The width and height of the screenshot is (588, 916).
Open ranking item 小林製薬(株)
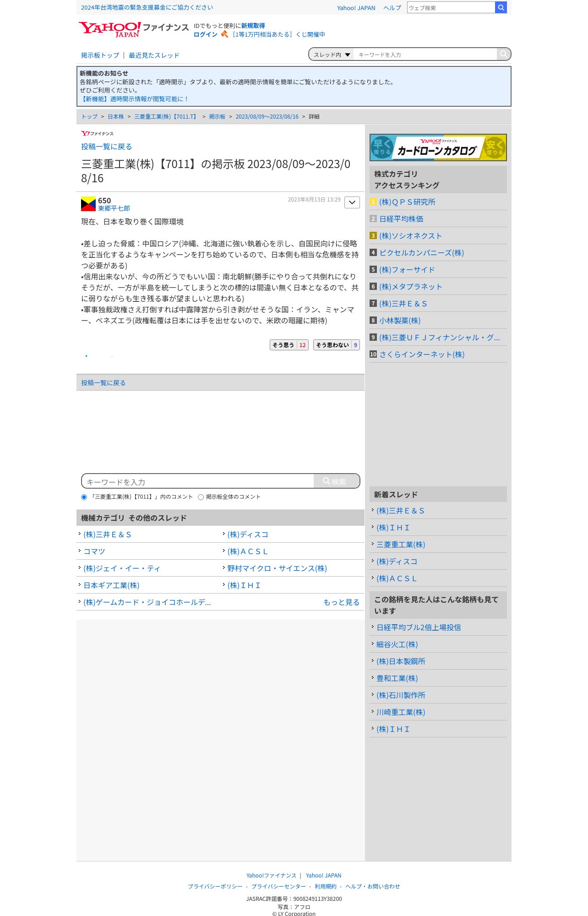pos(400,321)
